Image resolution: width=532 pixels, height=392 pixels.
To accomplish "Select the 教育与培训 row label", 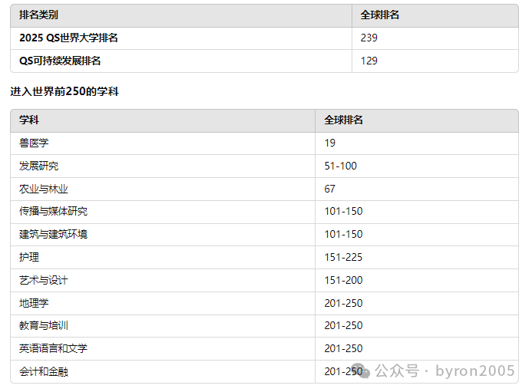I will click(44, 326).
